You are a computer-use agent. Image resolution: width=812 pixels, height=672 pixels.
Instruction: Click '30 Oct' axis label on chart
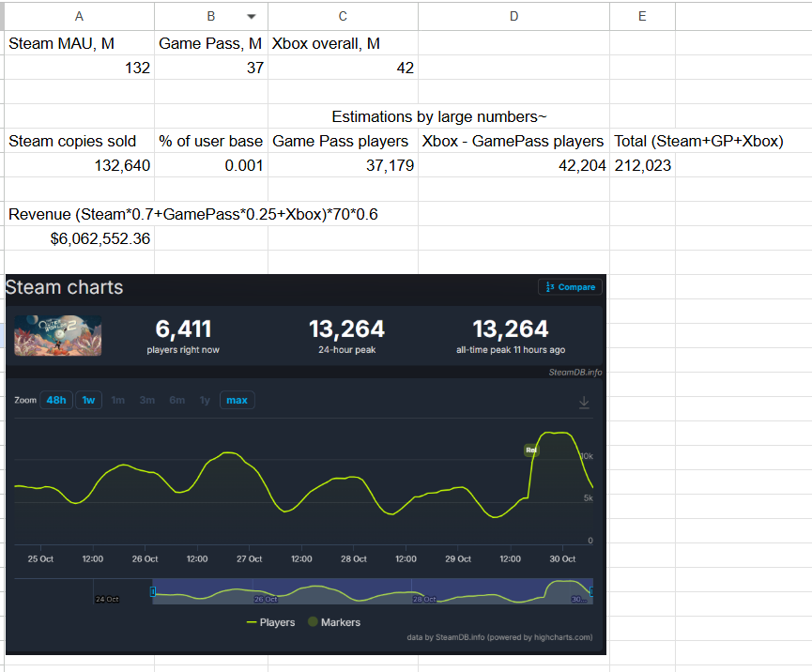coord(562,558)
